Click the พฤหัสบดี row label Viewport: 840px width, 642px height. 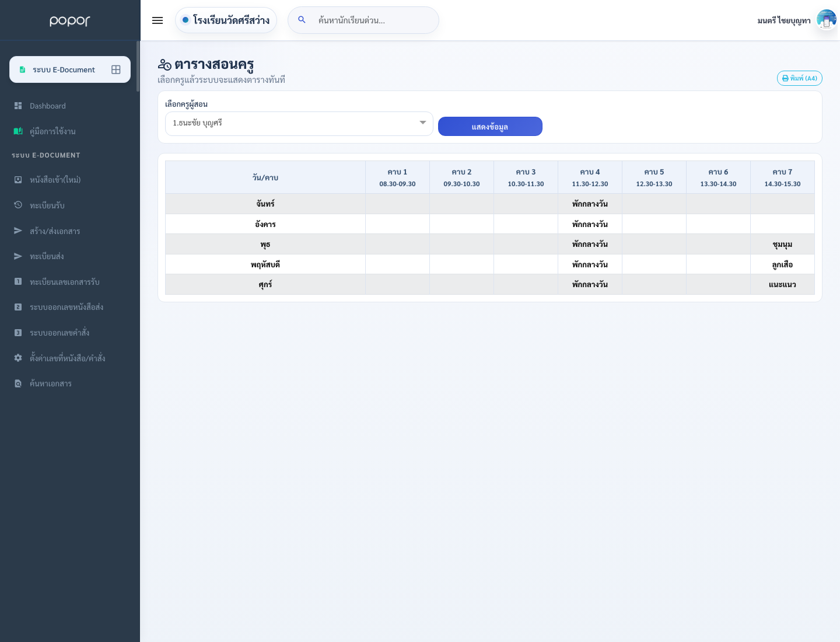pos(265,264)
